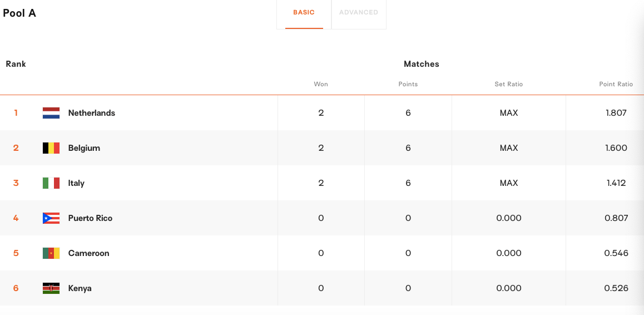Switch to the BASIC tab
Screen dimensions: 644x315
304,13
